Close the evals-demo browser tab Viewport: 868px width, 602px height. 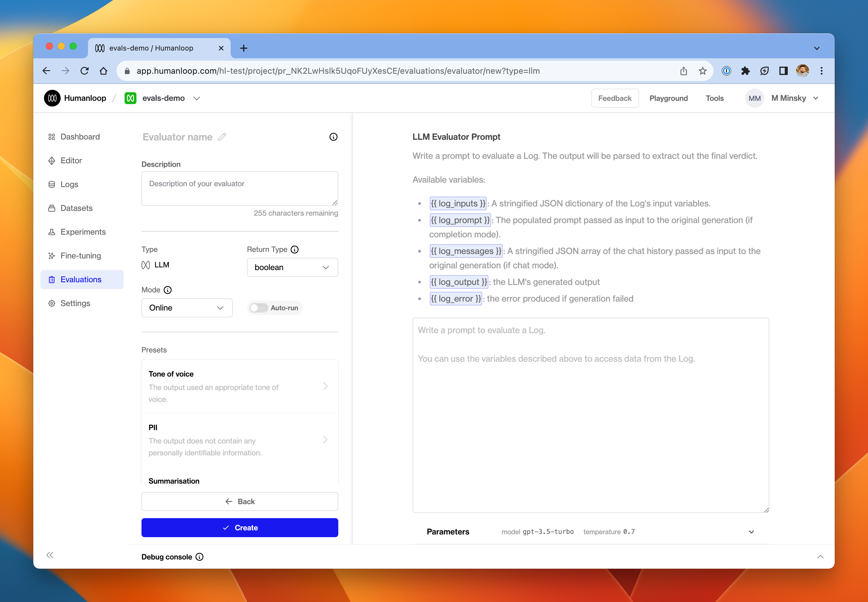pyautogui.click(x=221, y=48)
